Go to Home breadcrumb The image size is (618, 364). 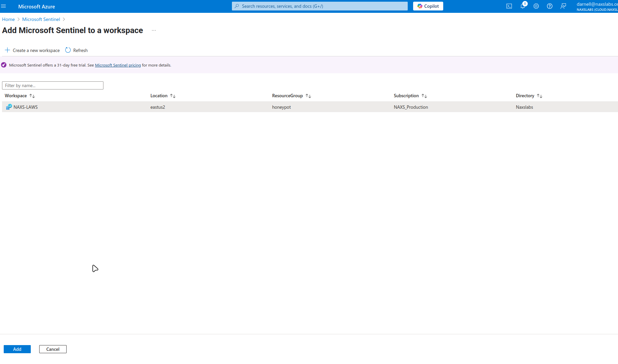[8, 19]
